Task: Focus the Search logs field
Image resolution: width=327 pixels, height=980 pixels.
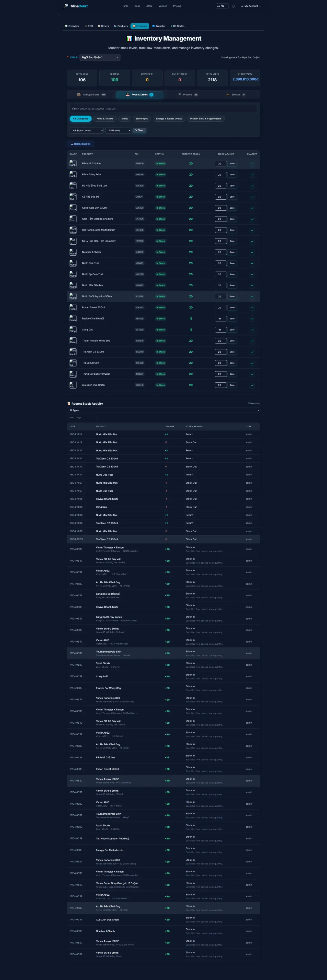Action: tap(82, 417)
